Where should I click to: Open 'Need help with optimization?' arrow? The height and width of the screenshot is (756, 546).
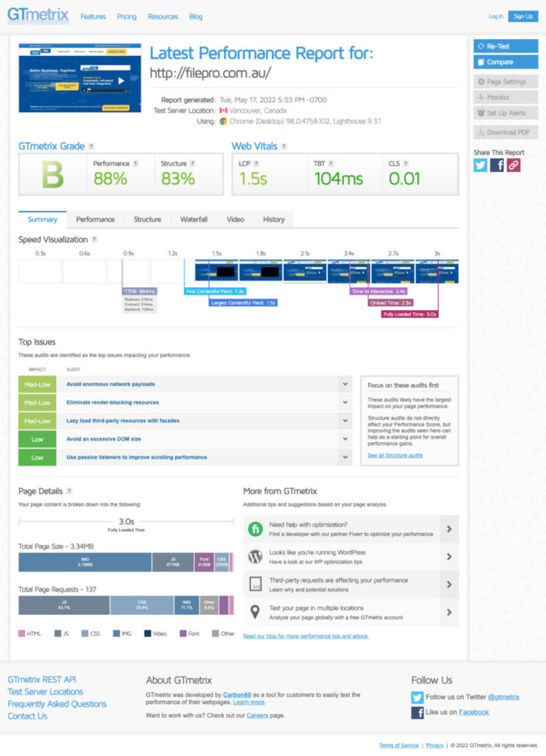click(x=449, y=529)
